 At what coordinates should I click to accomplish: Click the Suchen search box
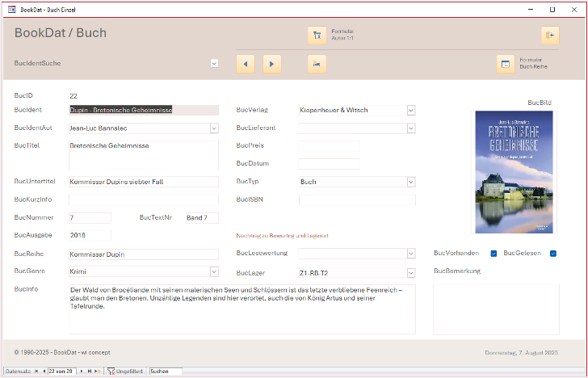pos(165,372)
